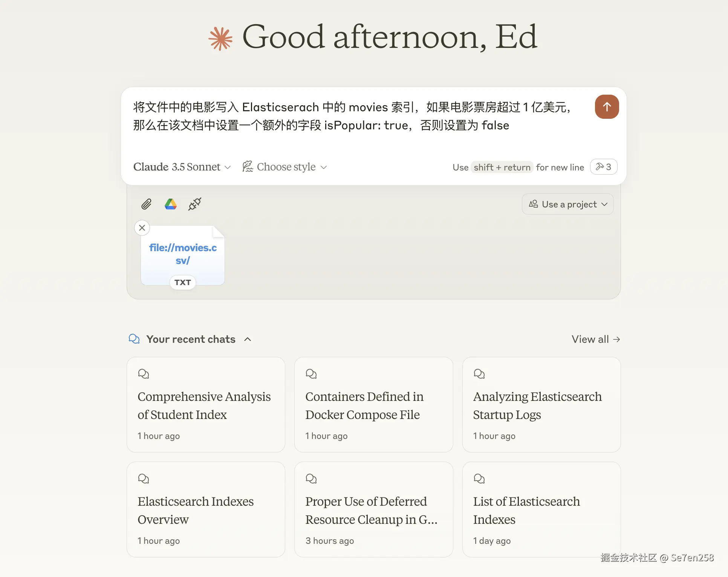Image resolution: width=728 pixels, height=577 pixels.
Task: Expand the Choose style dropdown
Action: [x=285, y=167]
